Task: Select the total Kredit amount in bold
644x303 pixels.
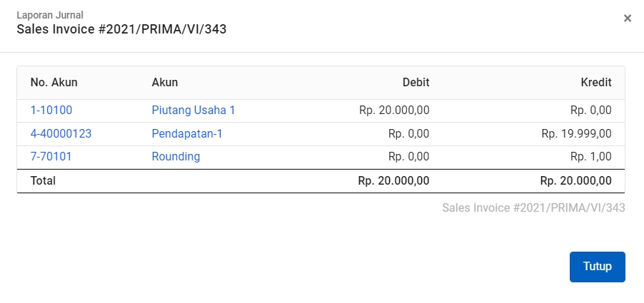Action: pyautogui.click(x=576, y=181)
